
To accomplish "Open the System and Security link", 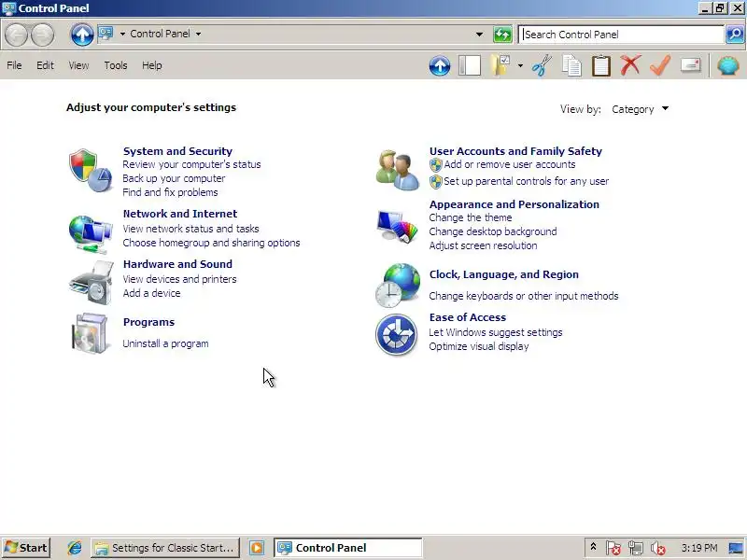I will click(x=177, y=151).
